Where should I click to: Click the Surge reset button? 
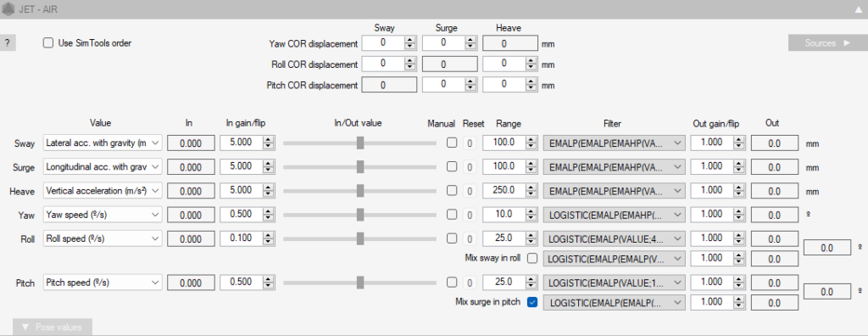[x=469, y=167]
